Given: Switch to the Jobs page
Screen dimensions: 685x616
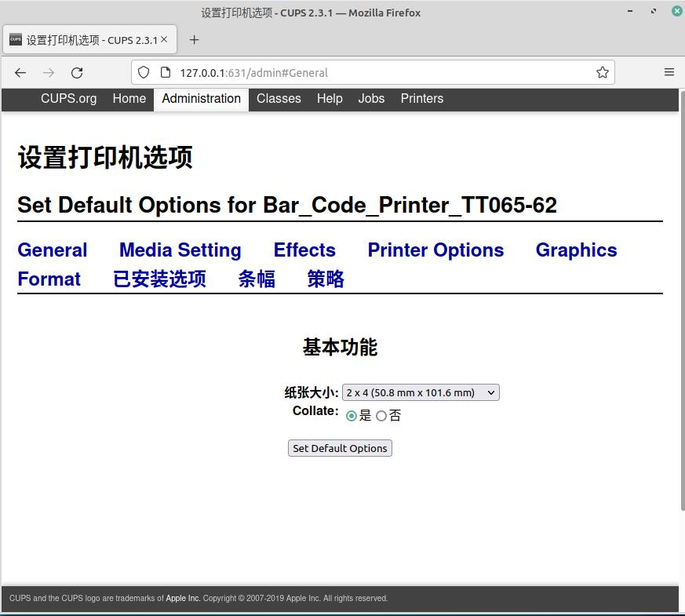Looking at the screenshot, I should (x=371, y=99).
